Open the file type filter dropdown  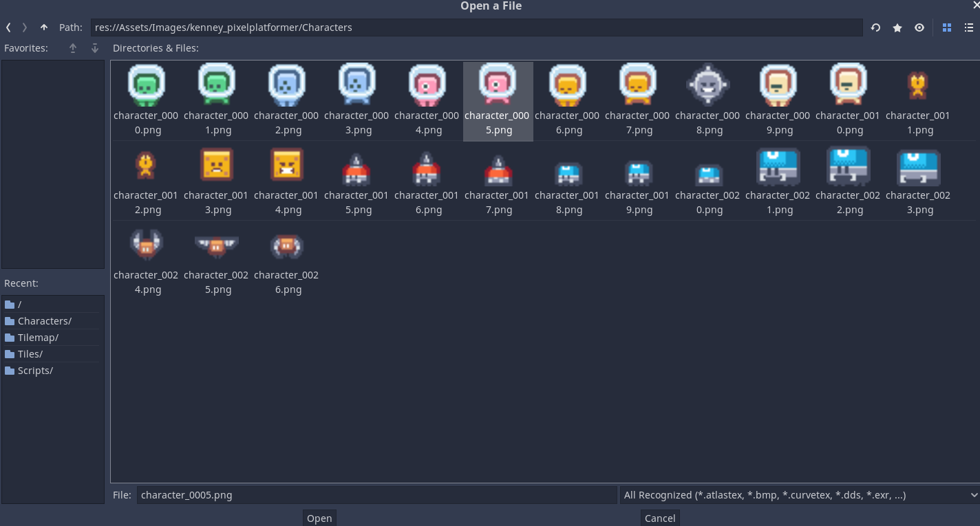pyautogui.click(x=800, y=495)
